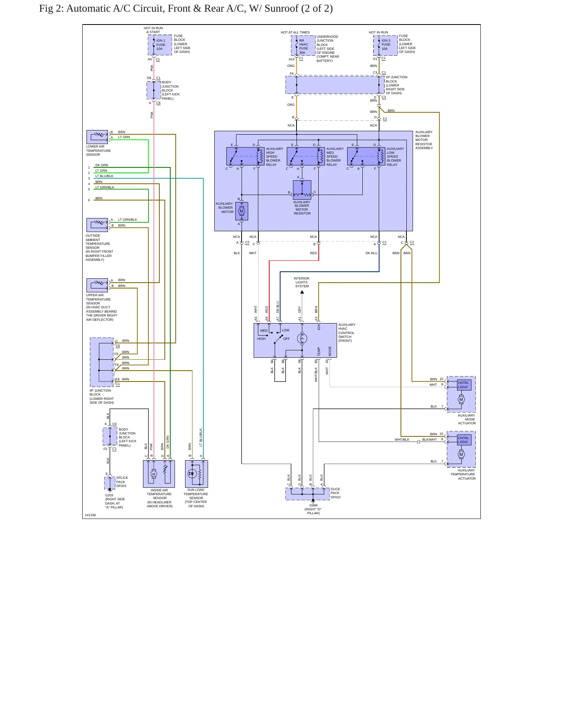Click the 'HOT AT ALL TIMES' label

(x=295, y=32)
